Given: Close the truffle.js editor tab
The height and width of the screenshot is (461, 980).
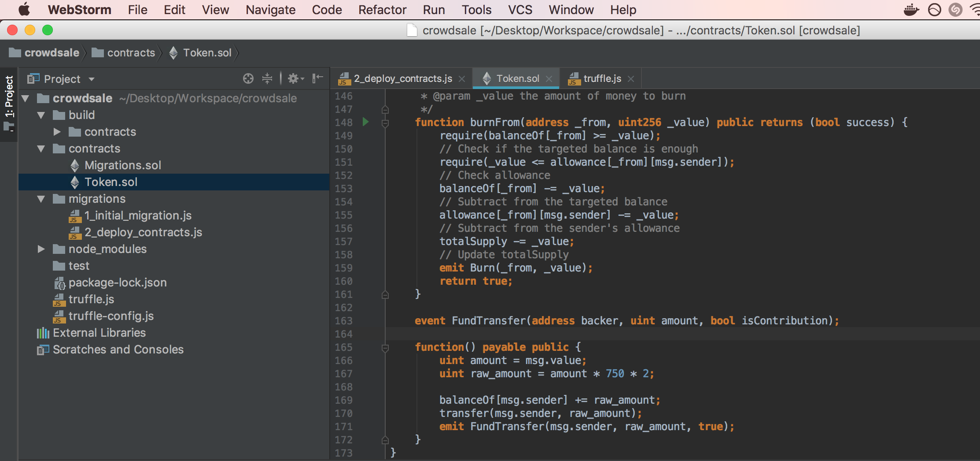Looking at the screenshot, I should coord(631,79).
